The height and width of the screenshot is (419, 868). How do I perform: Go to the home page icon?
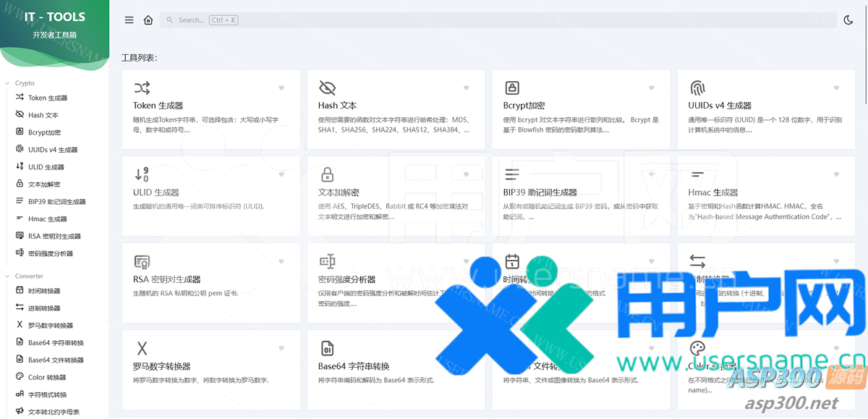[x=148, y=20]
